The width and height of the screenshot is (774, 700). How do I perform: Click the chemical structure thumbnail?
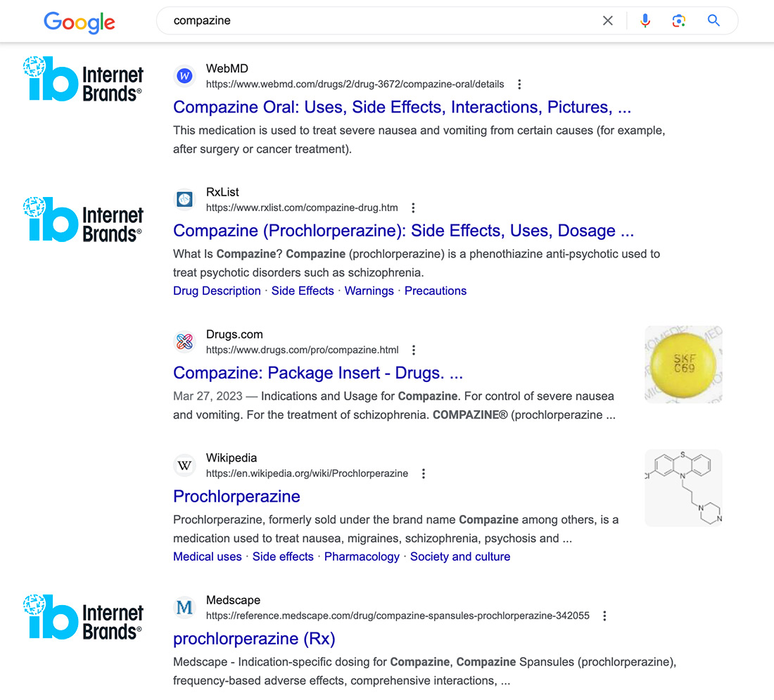coord(683,488)
